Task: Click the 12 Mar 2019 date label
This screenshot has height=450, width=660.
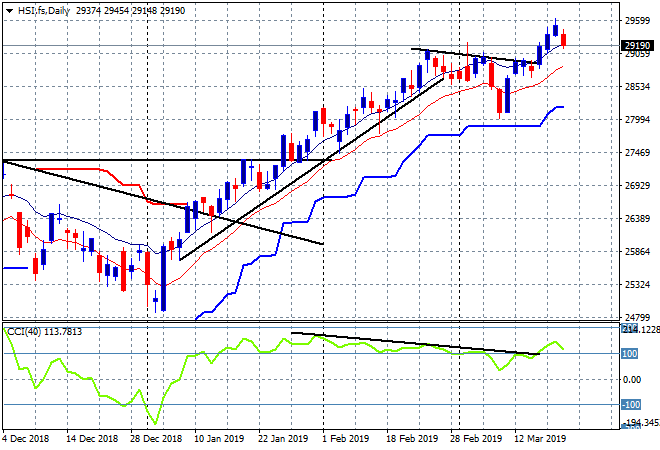Action: (x=540, y=439)
